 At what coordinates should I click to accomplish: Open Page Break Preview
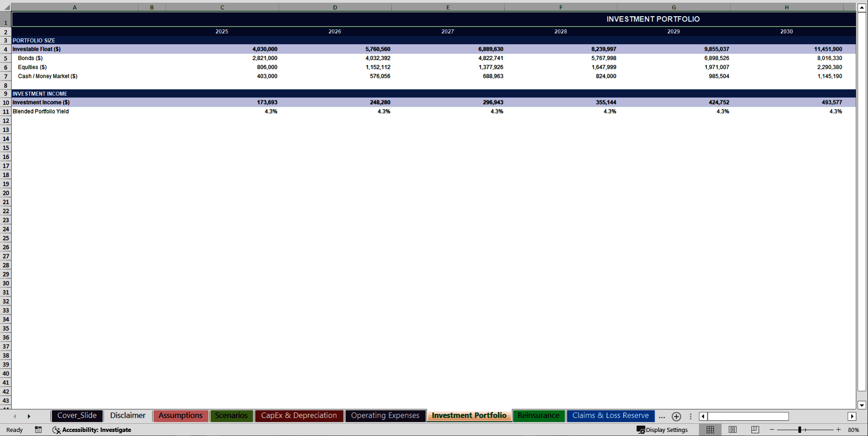(x=755, y=430)
